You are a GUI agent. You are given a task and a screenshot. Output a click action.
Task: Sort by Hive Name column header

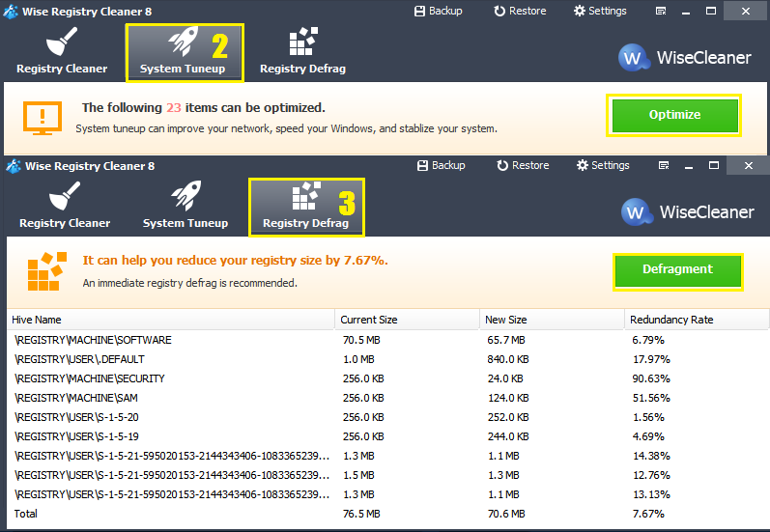(x=170, y=320)
